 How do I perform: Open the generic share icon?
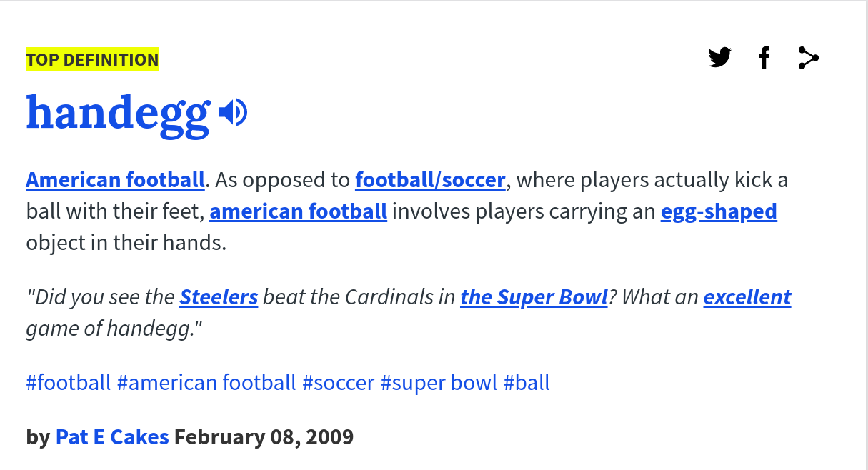(x=808, y=58)
